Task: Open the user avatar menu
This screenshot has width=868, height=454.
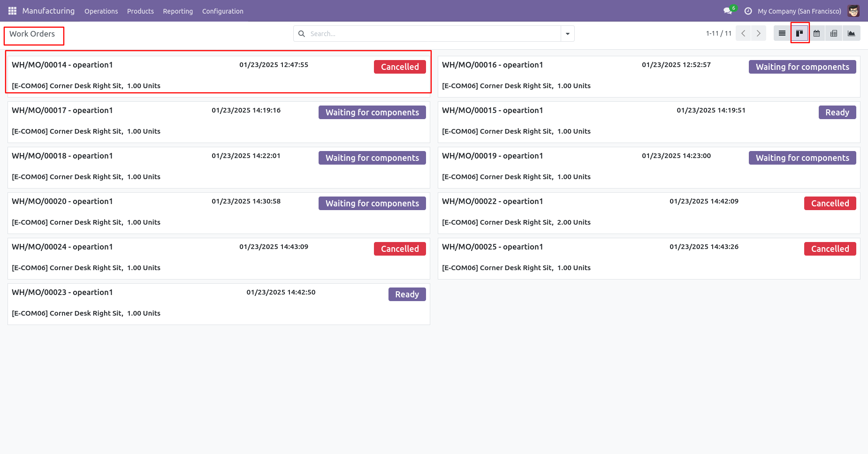Action: pos(853,11)
